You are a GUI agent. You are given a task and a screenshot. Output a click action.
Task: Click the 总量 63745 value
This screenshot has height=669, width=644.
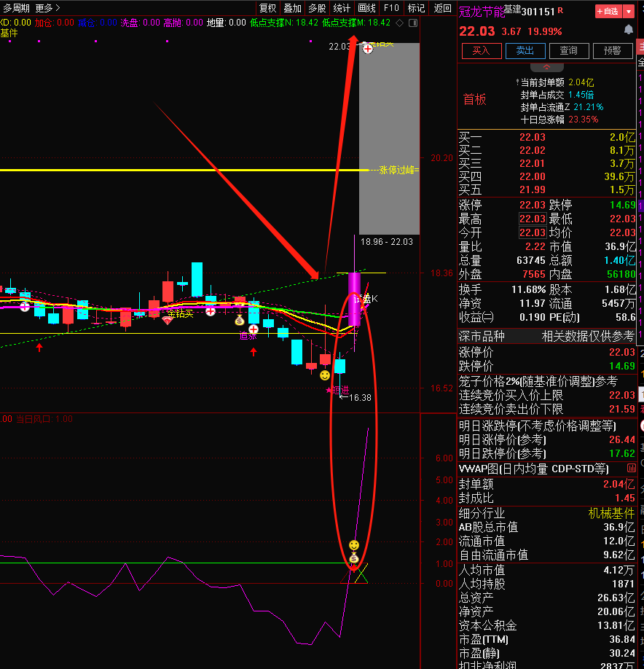(531, 260)
